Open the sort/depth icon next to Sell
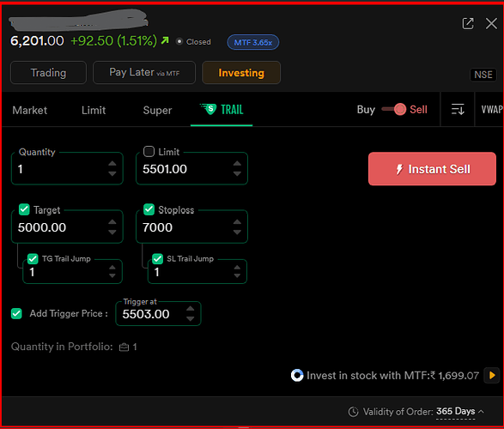The image size is (504, 429). coord(458,109)
